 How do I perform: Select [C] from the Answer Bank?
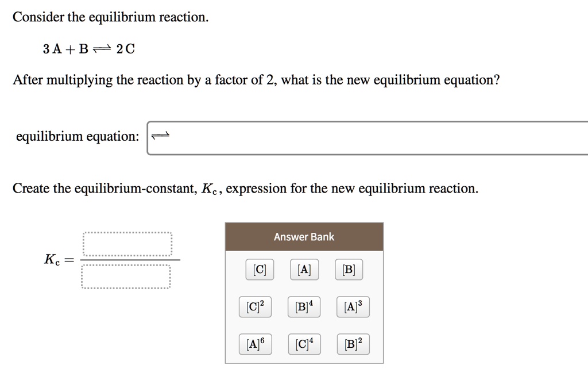[259, 269]
